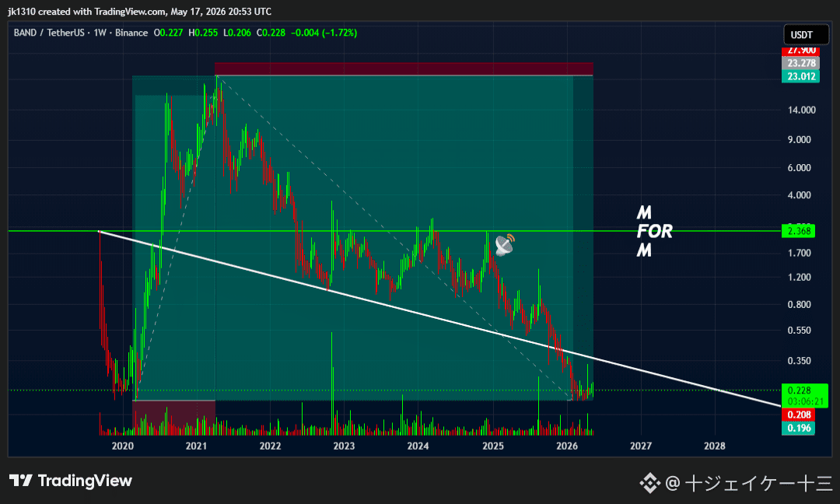
Task: Click the 03:06:21 bar countdown timer
Action: coord(805,401)
